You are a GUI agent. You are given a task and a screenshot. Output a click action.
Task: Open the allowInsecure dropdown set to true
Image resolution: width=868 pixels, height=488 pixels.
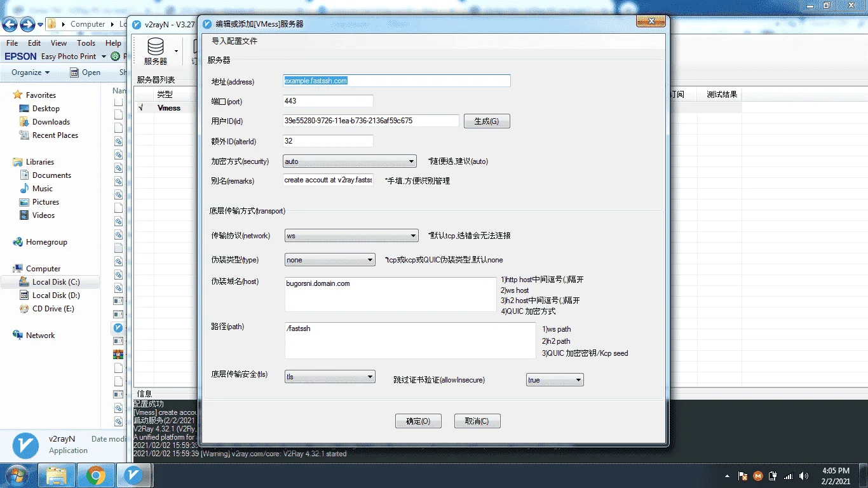click(555, 380)
